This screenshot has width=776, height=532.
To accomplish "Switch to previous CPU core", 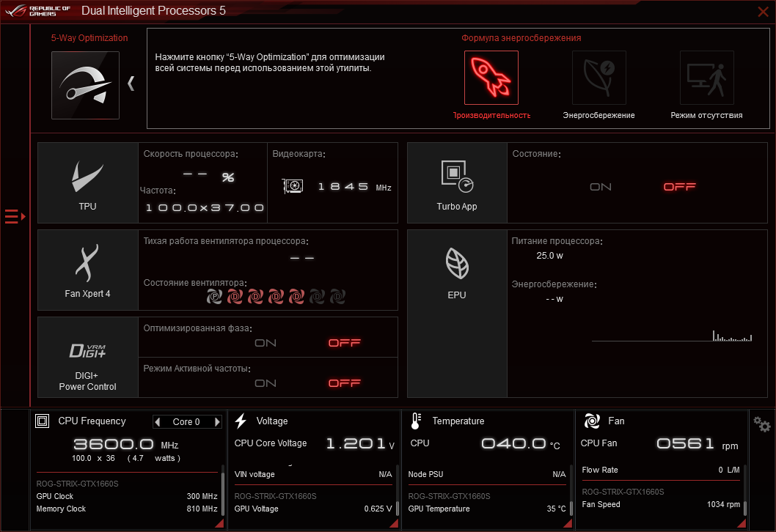I will (158, 422).
